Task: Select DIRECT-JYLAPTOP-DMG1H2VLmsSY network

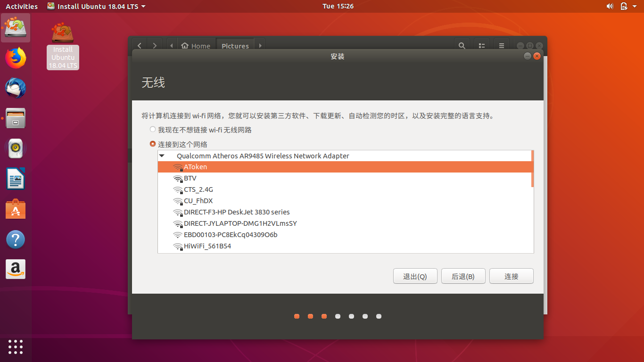Action: click(345, 223)
